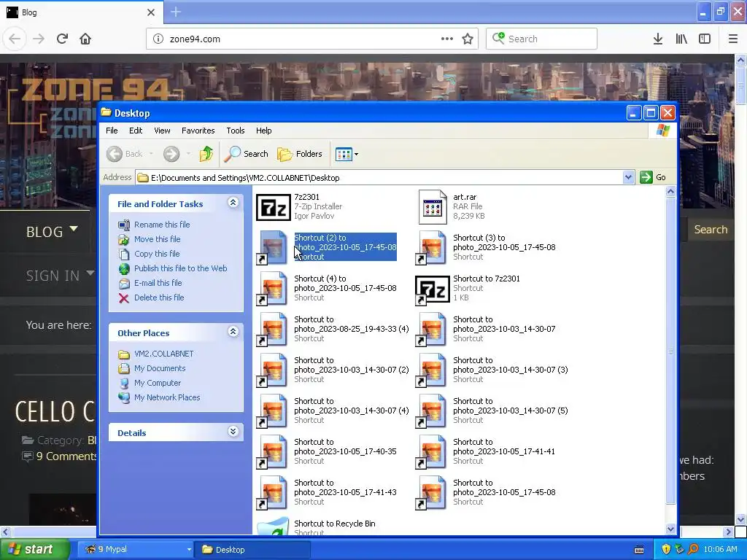Click the Up folder toolbar icon

(206, 154)
